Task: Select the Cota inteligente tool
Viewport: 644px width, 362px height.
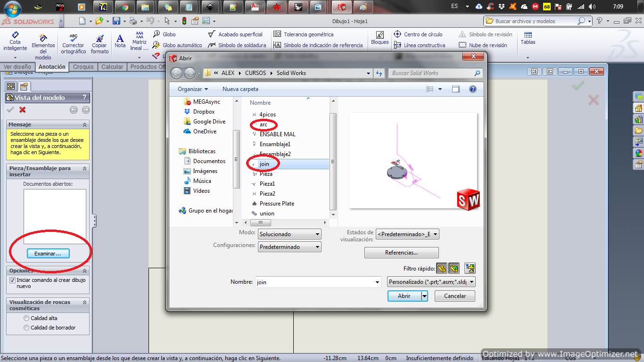Action: [x=15, y=41]
